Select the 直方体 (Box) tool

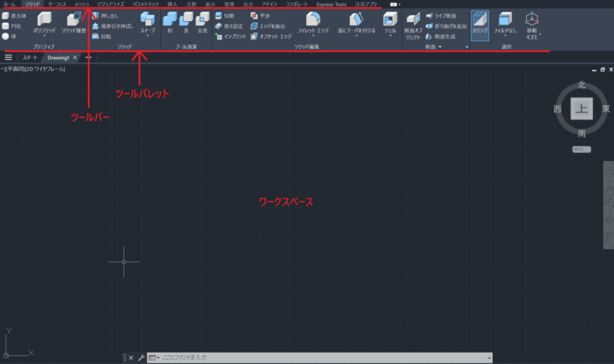pos(14,15)
